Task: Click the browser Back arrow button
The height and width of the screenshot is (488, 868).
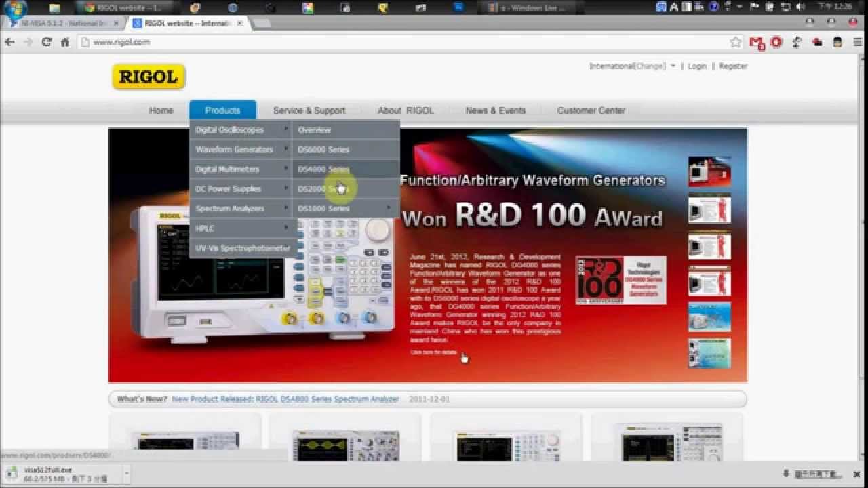Action: pyautogui.click(x=9, y=42)
